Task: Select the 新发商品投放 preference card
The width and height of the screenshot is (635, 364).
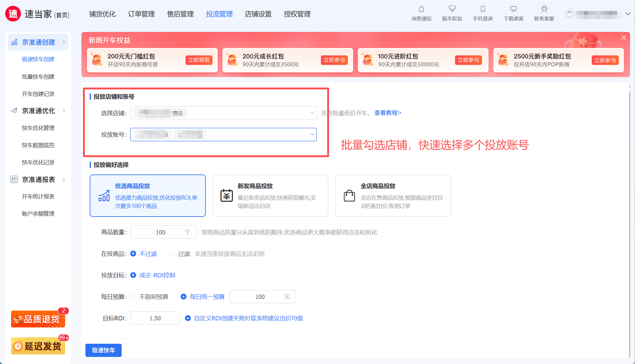Action: click(x=270, y=196)
